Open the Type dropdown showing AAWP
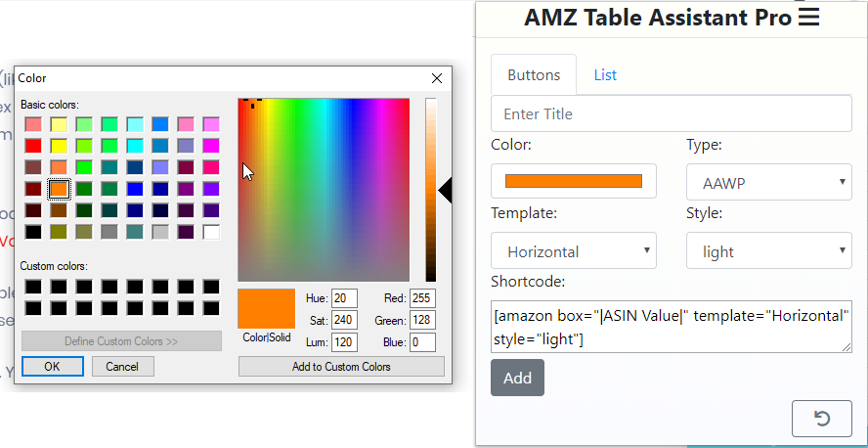Screen dimensions: 868x448 click(x=768, y=181)
